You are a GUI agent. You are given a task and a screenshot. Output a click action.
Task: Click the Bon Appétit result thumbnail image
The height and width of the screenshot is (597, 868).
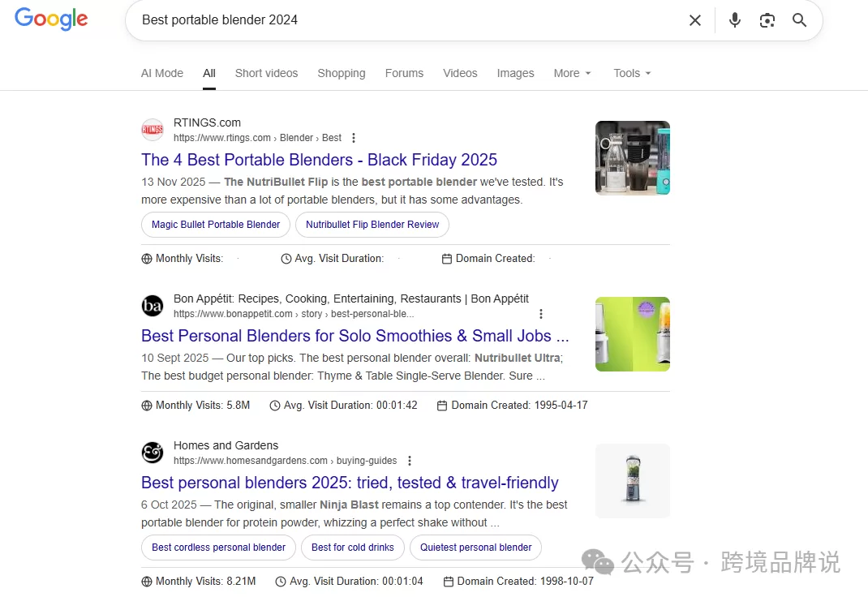(632, 334)
